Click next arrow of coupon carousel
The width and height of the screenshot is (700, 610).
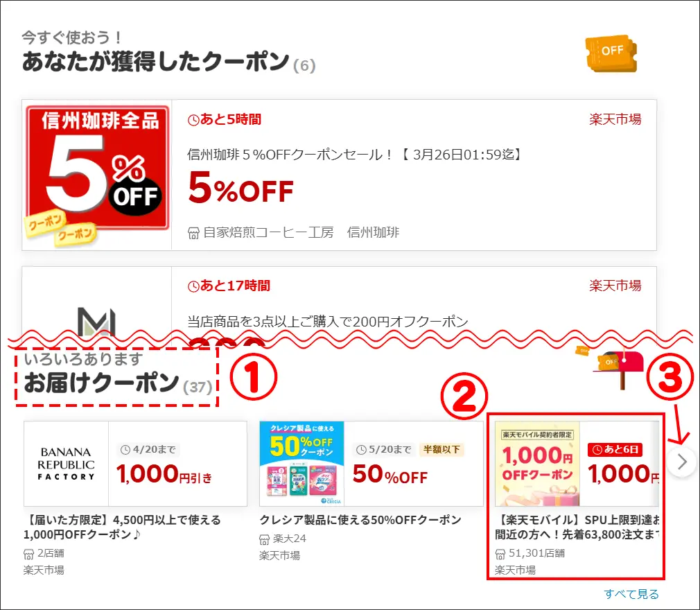click(681, 462)
